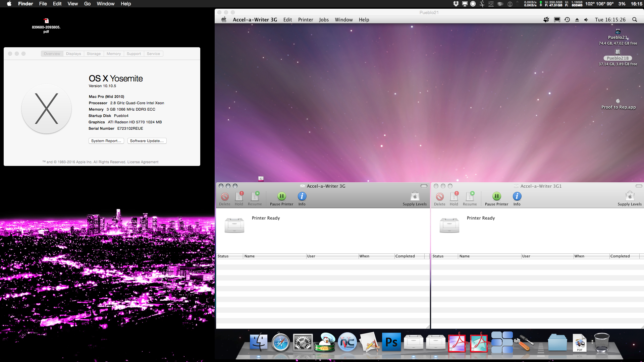This screenshot has height=362, width=644.
Task: Open the View menu in Finder
Action: point(73,4)
